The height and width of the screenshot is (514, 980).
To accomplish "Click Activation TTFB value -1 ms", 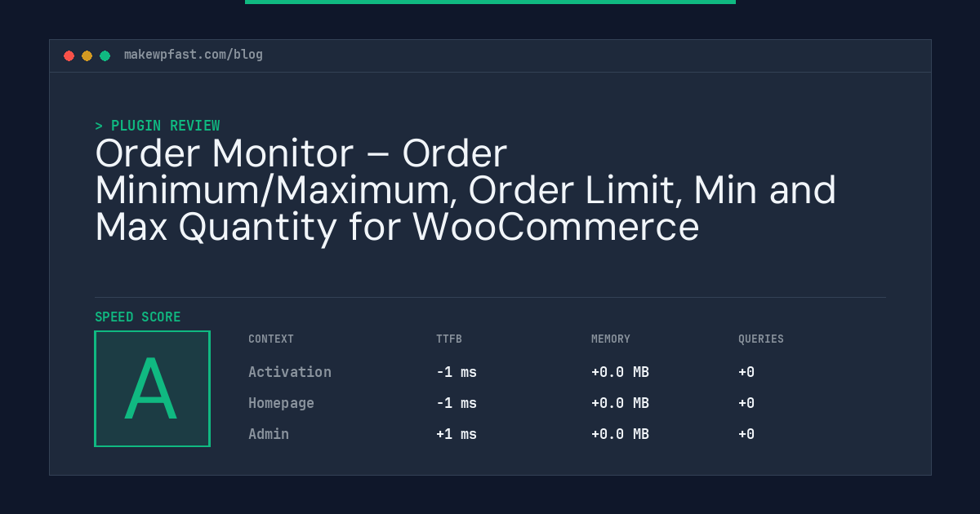I will pyautogui.click(x=457, y=372).
